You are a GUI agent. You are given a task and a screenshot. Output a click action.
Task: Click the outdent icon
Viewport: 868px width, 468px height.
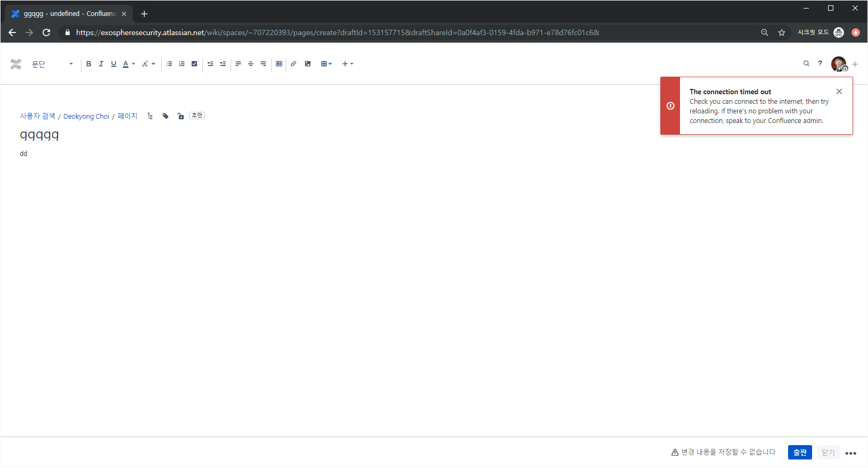tap(210, 64)
